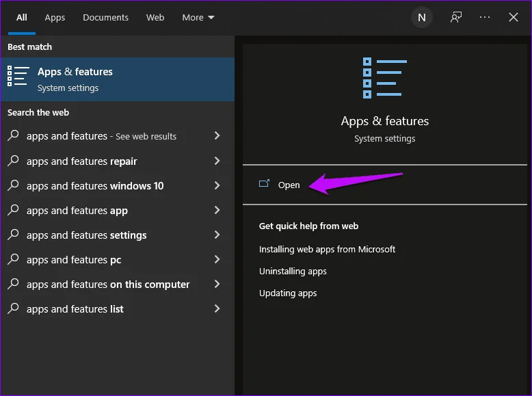
Task: Open the Apps & features best match result
Action: pyautogui.click(x=118, y=79)
